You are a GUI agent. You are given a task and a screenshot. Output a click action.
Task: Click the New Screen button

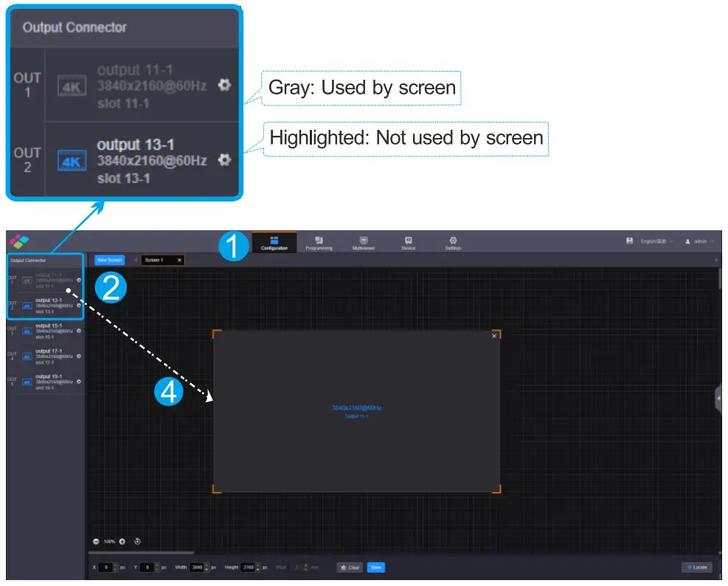110,261
